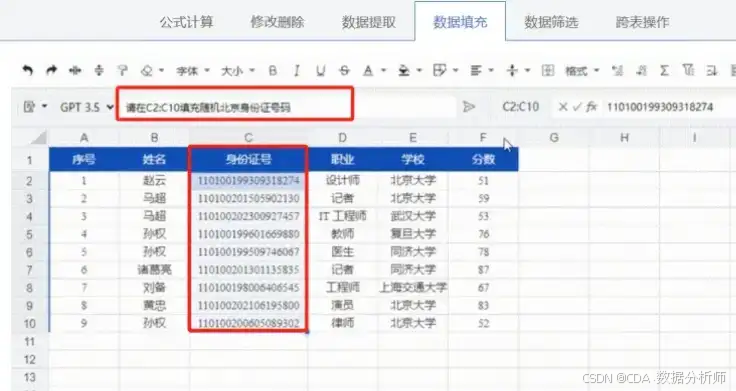This screenshot has height=391, width=736.
Task: Confirm the formula with the checkmark
Action: 577,107
